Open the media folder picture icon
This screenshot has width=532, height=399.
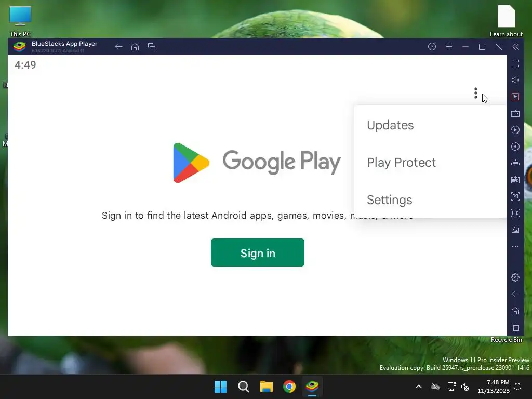[x=515, y=230]
